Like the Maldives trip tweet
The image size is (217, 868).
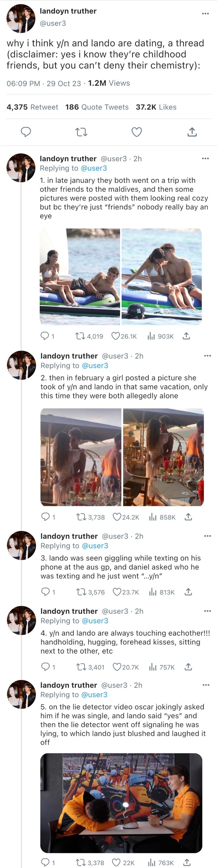(x=116, y=336)
